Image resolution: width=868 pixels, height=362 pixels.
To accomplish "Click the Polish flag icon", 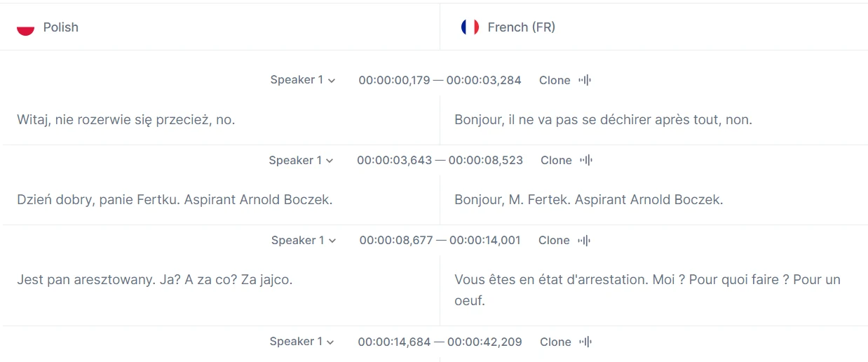I will pyautogui.click(x=26, y=28).
